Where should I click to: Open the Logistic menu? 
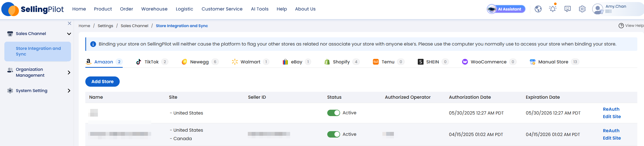pos(184,9)
